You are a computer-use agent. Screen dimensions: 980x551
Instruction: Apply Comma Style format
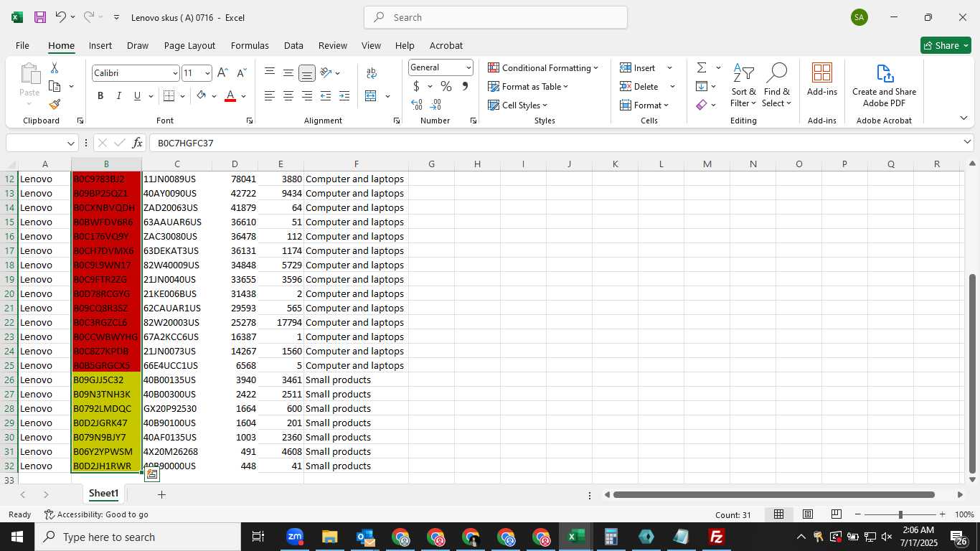pyautogui.click(x=465, y=86)
